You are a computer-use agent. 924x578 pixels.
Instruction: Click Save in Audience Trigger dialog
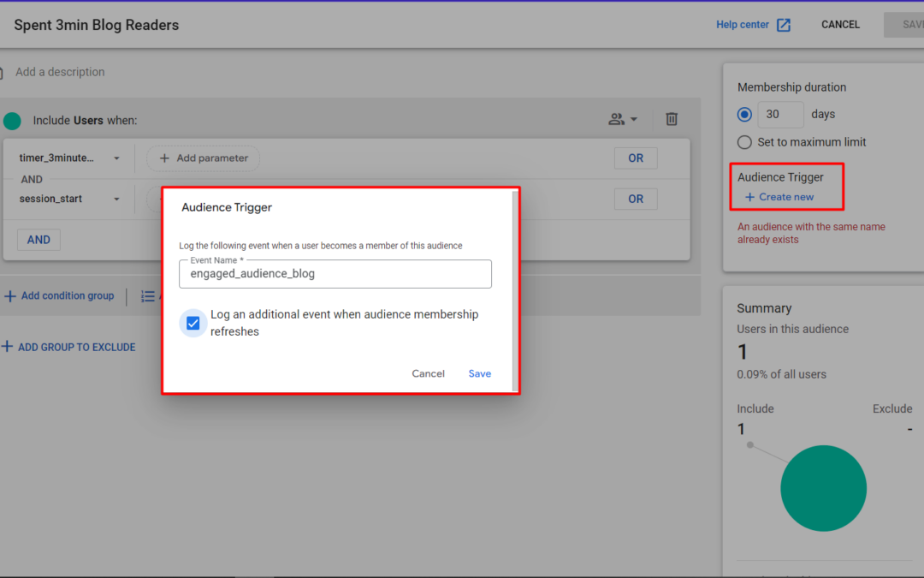pos(479,373)
